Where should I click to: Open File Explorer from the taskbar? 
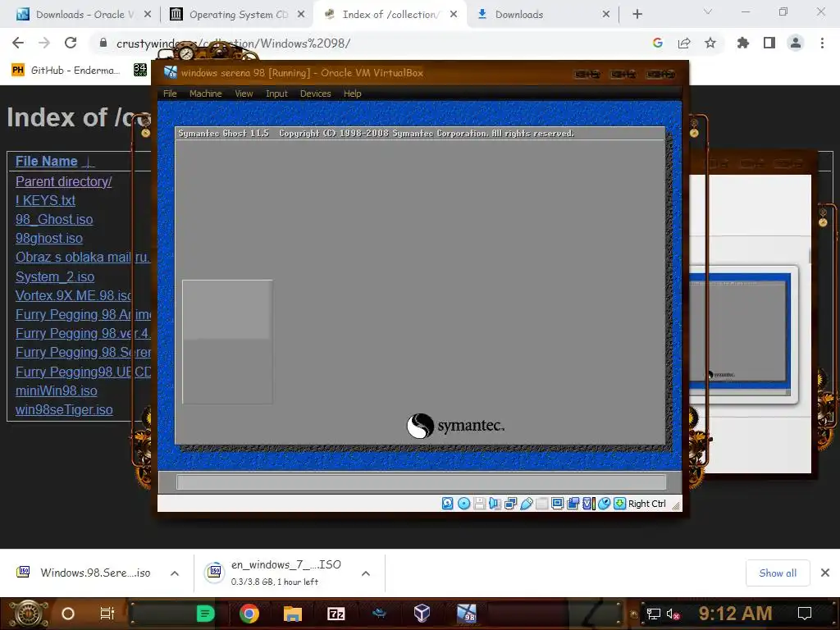293,614
